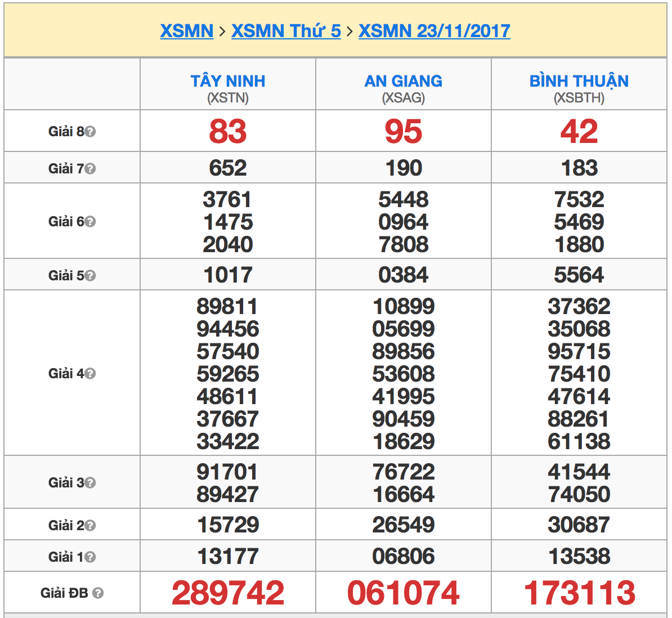
Task: Click the help icon beside Giải ĐB
Action: tap(98, 593)
